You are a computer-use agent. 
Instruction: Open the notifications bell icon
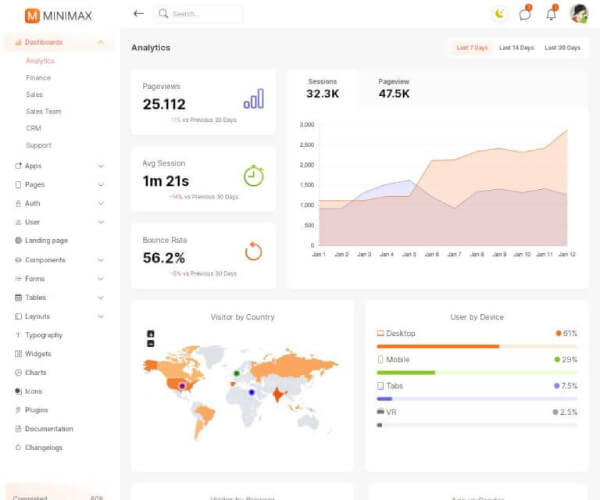pos(551,14)
